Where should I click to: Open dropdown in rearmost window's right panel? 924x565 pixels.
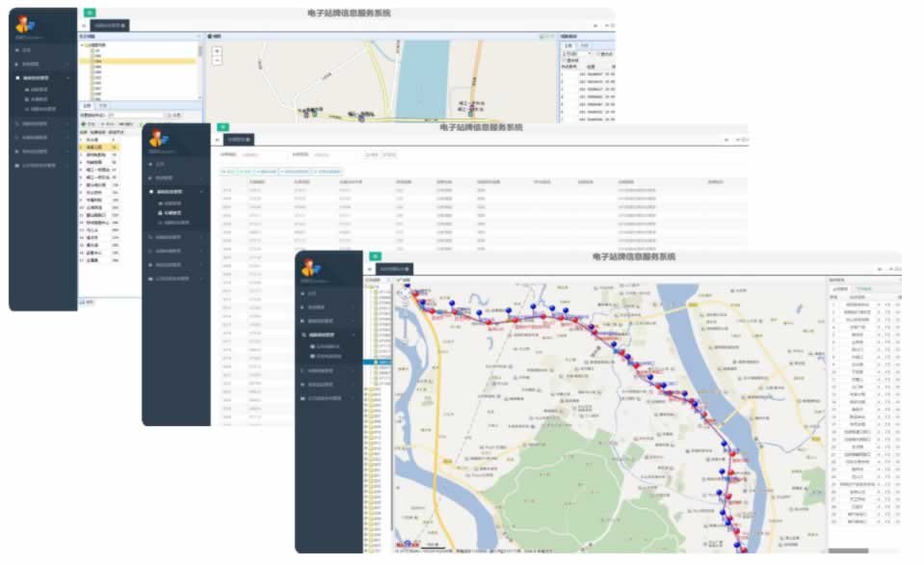pyautogui.click(x=577, y=54)
